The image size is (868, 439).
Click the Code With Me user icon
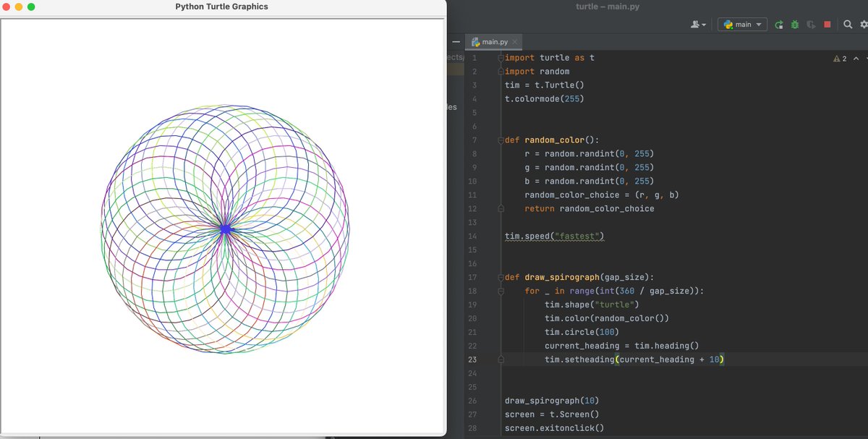(x=695, y=24)
